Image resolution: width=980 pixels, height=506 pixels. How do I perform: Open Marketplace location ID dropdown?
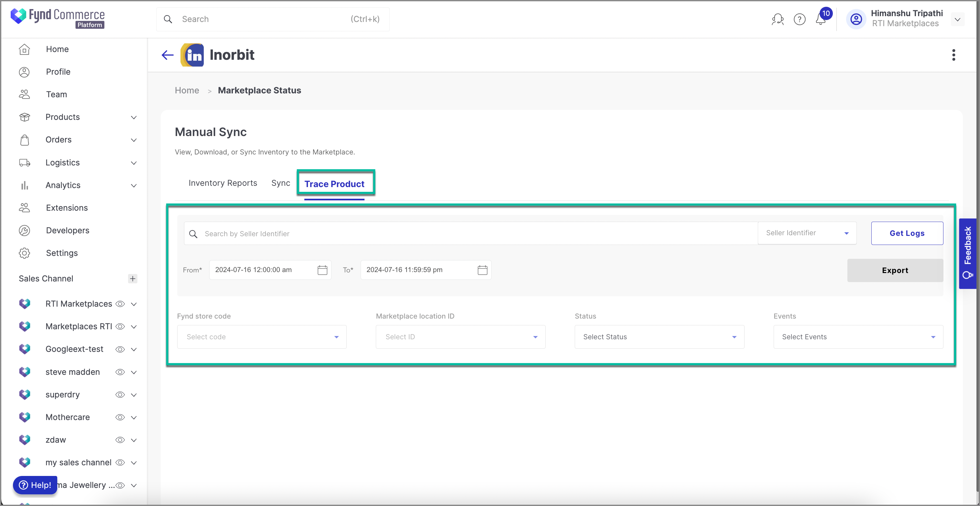point(460,337)
